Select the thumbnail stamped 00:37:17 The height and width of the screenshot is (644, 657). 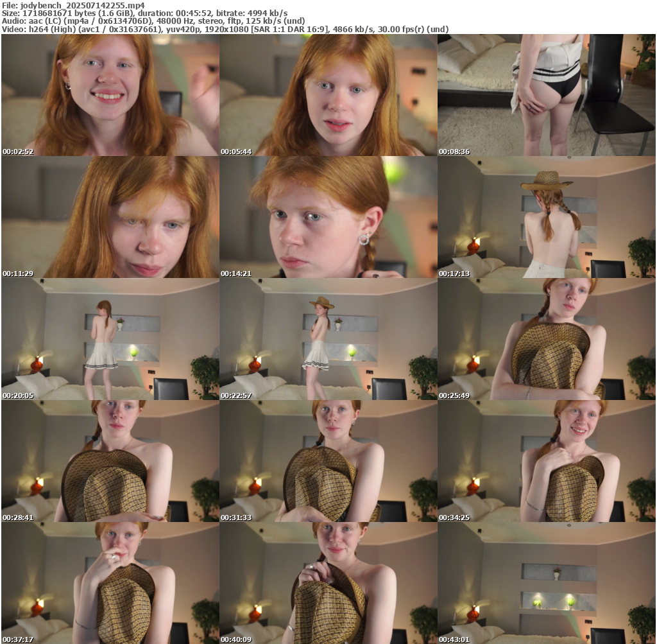(110, 583)
